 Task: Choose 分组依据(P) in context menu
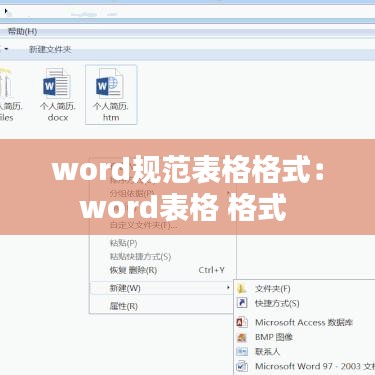132,193
